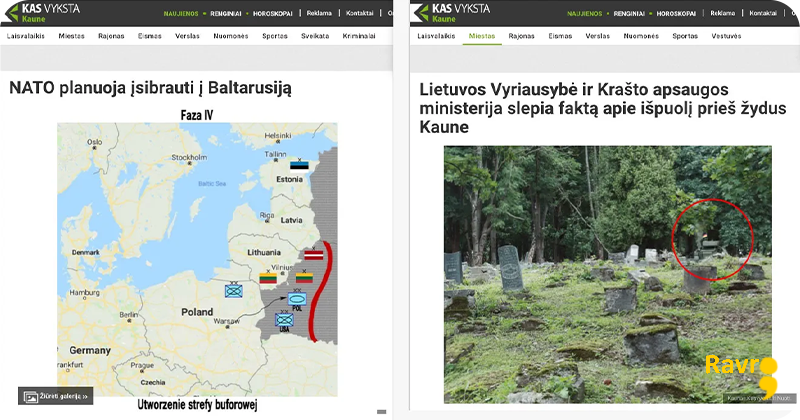Click Kontaktai link in right page header
Screen dimensions: 800x420
click(x=763, y=13)
